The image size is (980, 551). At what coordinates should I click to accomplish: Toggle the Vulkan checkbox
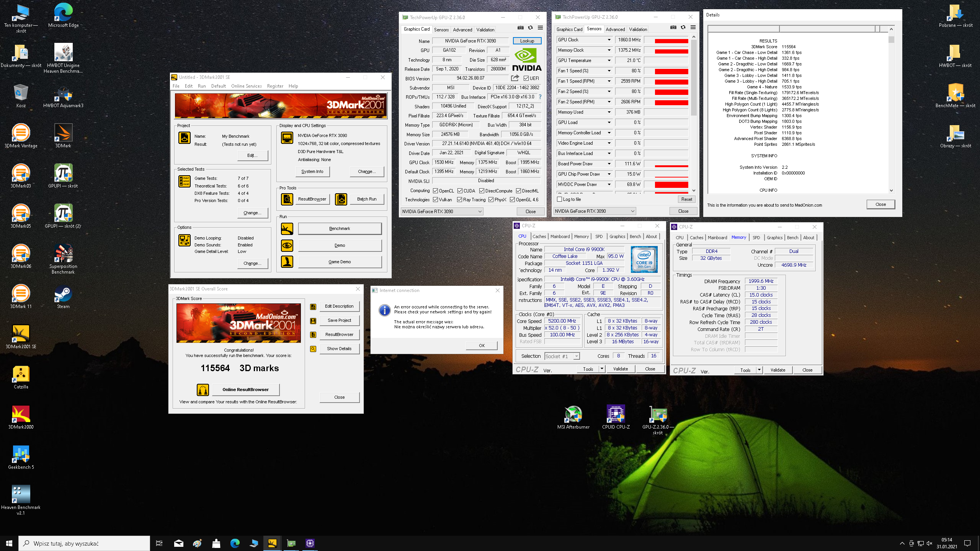pyautogui.click(x=435, y=200)
